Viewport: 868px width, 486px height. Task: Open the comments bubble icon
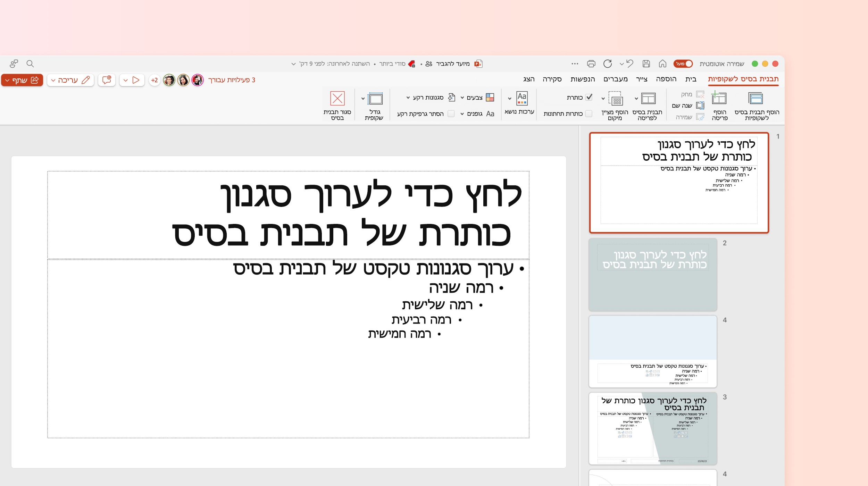coord(107,80)
